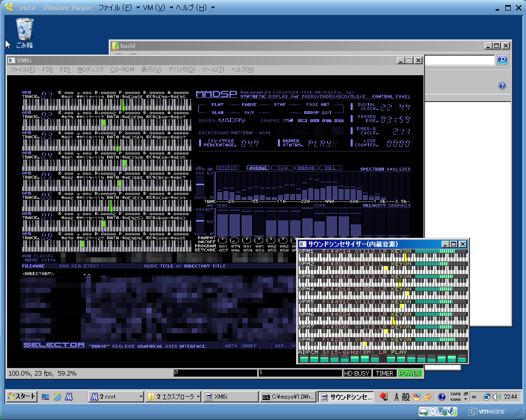Open the 般 conversion mode selector
Image resolution: width=526 pixels, height=420 pixels.
point(406,397)
